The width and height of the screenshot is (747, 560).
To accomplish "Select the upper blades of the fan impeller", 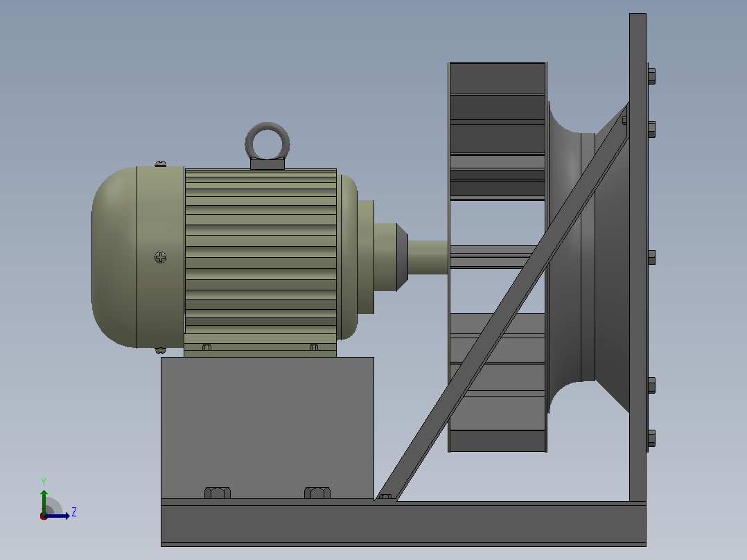I will pos(498,130).
